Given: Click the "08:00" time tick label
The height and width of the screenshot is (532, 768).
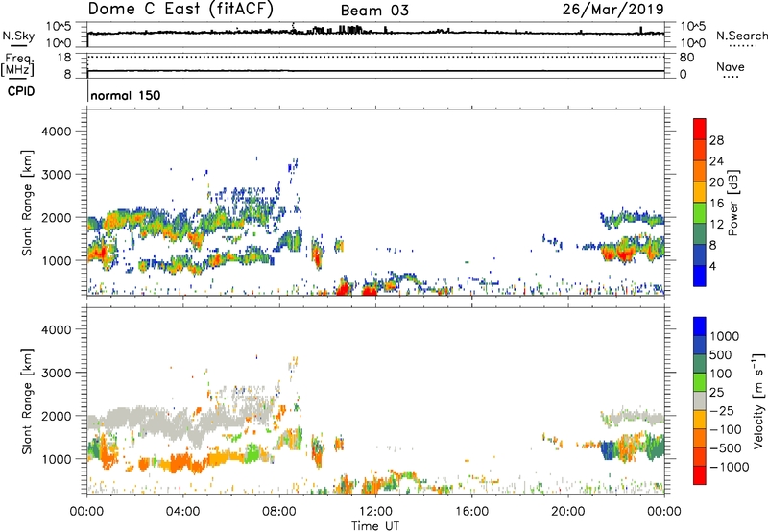Looking at the screenshot, I should pyautogui.click(x=279, y=512).
